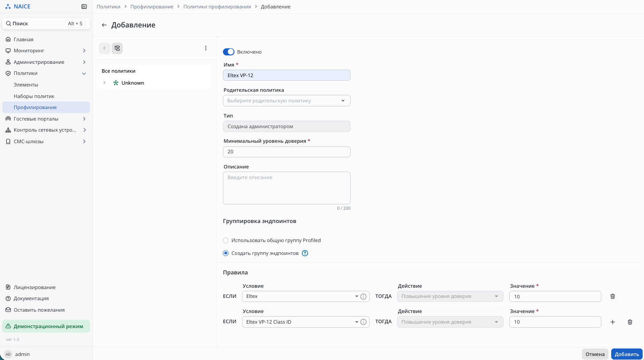Click the Описание text area
The height and width of the screenshot is (360, 644).
[x=286, y=188]
